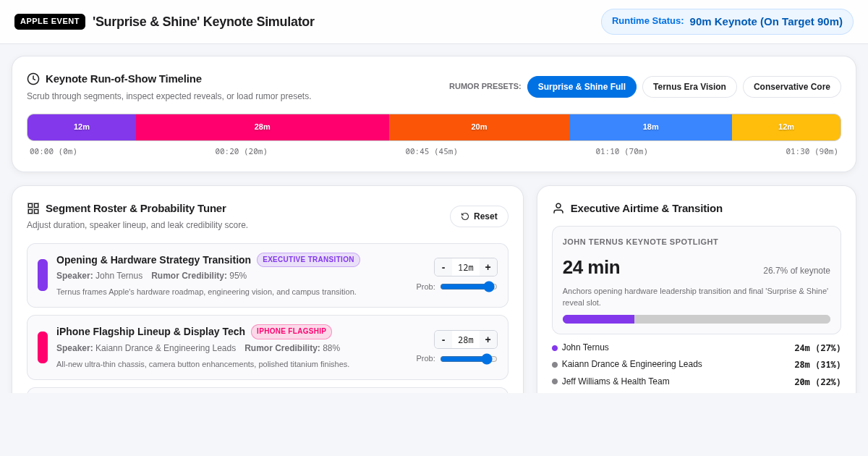Screen dimensions: 868x456
Task: Select the blue 18m timeline segment
Action: click(651, 127)
